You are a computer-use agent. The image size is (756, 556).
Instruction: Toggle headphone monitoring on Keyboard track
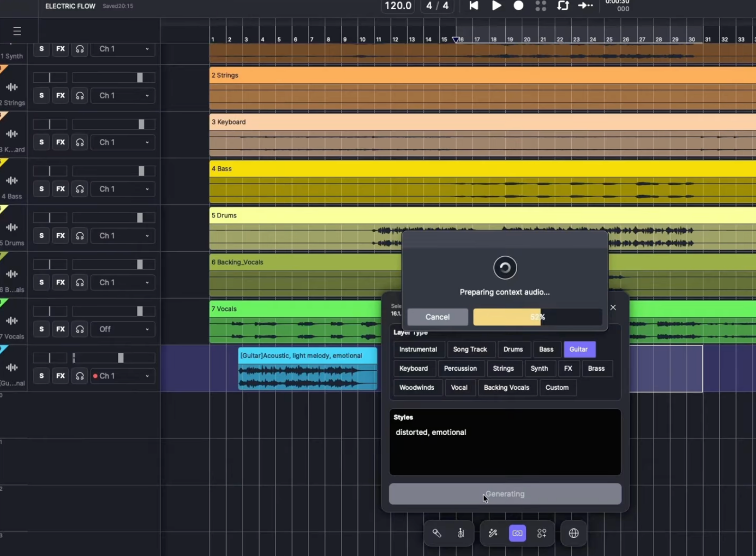click(80, 143)
